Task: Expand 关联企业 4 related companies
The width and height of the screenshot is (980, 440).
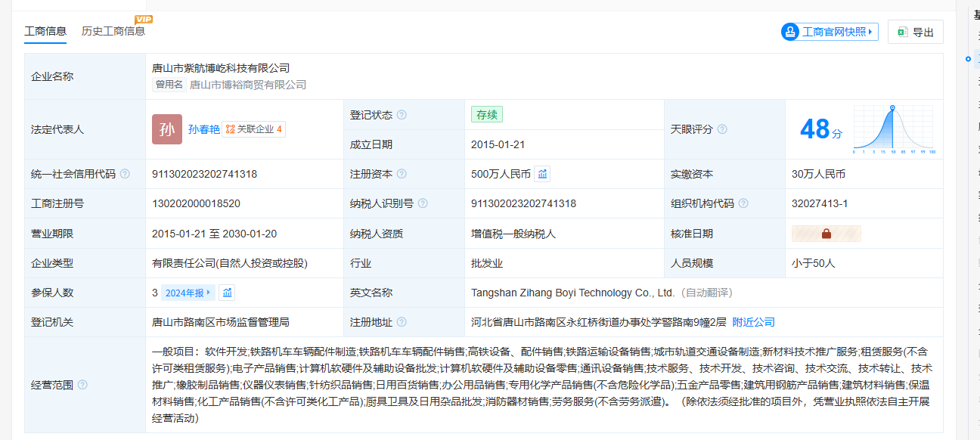Action: [x=254, y=129]
